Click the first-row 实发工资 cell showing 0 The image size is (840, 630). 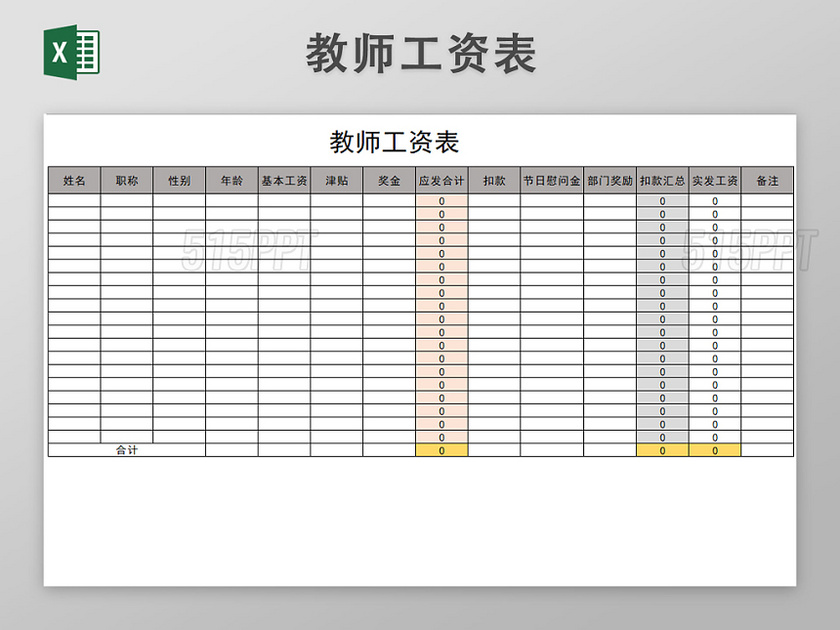click(715, 201)
